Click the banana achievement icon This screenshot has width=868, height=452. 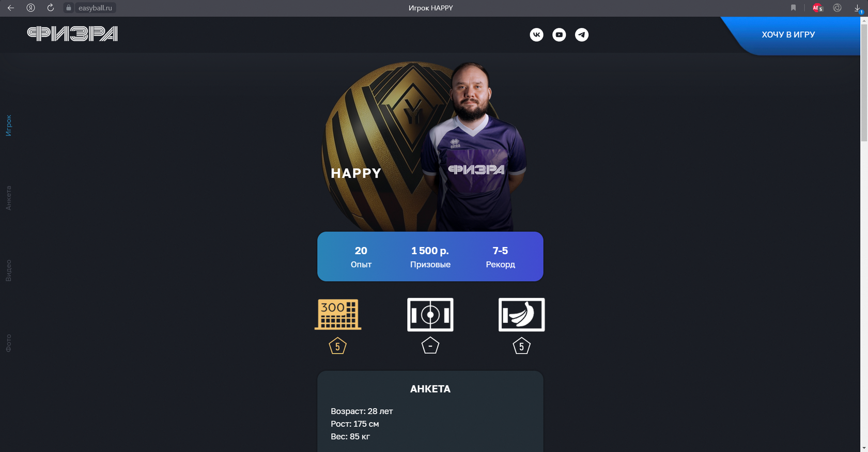(x=522, y=315)
